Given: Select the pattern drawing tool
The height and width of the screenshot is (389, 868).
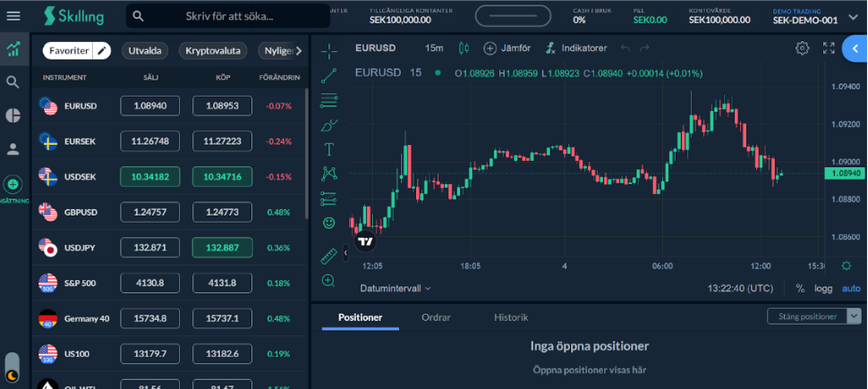Looking at the screenshot, I should (328, 173).
